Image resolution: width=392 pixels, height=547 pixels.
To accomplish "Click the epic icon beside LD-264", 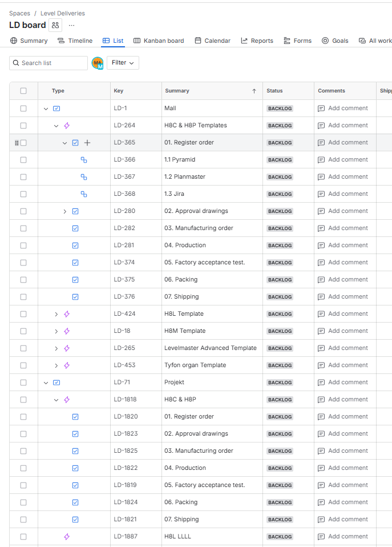I will (66, 125).
